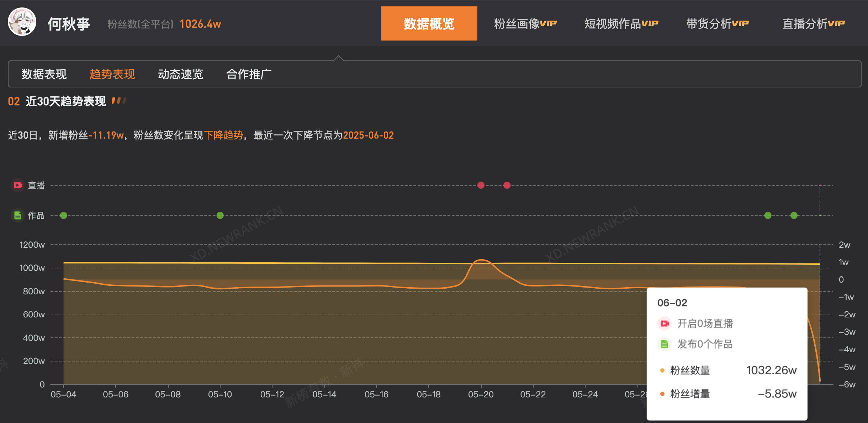Go to 直播分析 VIP tab

[813, 23]
